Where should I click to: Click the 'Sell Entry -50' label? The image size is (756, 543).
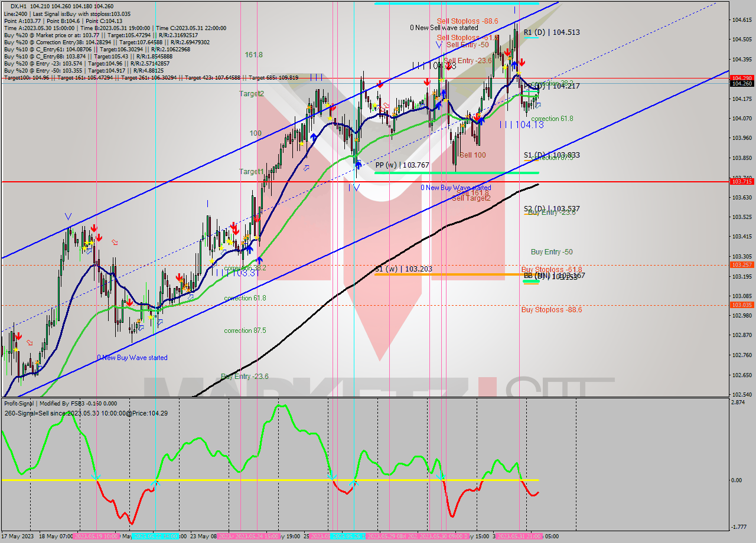(x=467, y=45)
